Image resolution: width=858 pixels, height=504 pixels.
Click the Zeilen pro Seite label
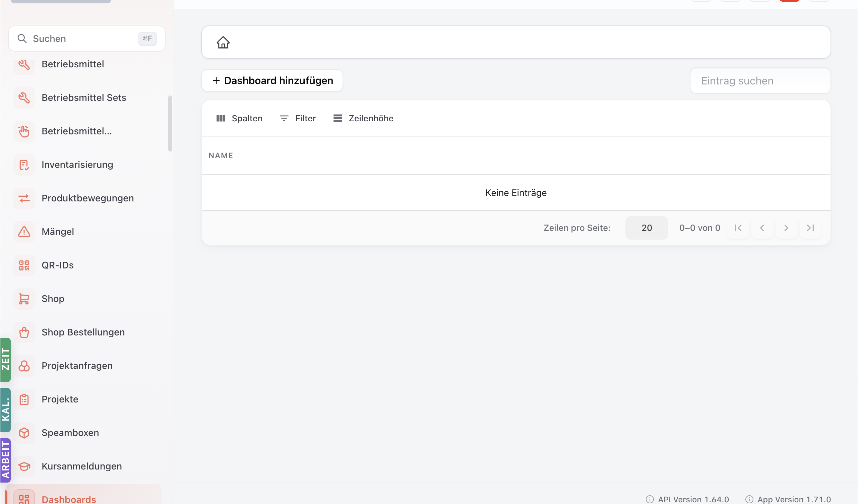coord(577,228)
